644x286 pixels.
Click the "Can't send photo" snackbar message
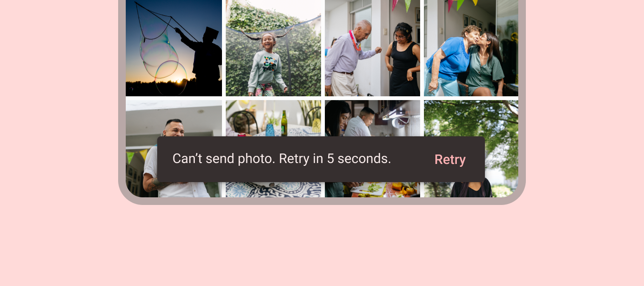coord(282,159)
